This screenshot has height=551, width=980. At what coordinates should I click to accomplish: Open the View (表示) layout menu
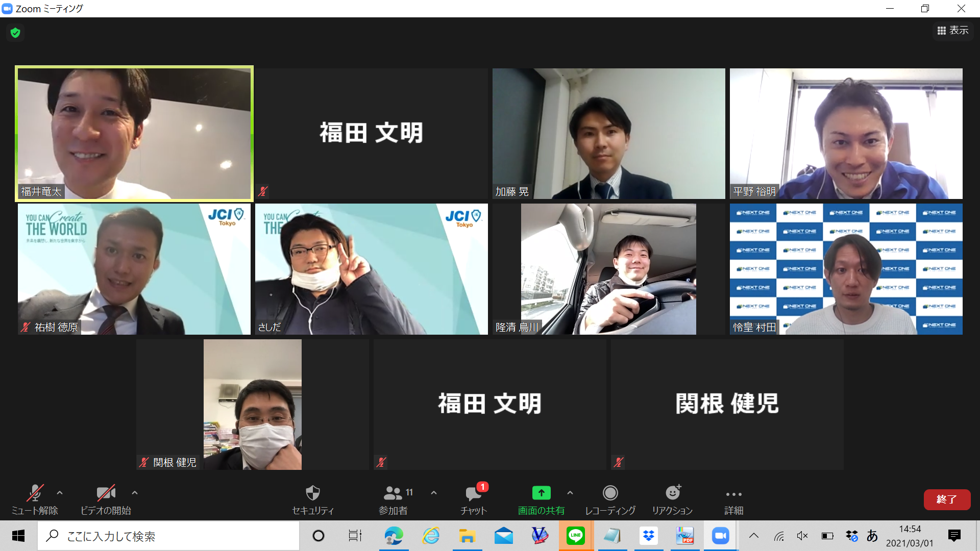tap(953, 31)
